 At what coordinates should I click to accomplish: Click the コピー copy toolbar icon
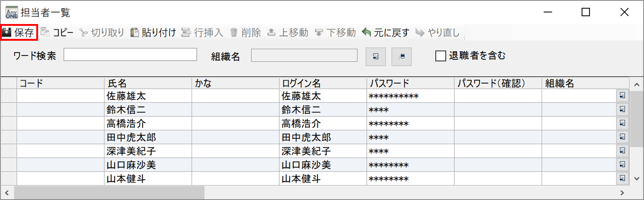(x=45, y=32)
